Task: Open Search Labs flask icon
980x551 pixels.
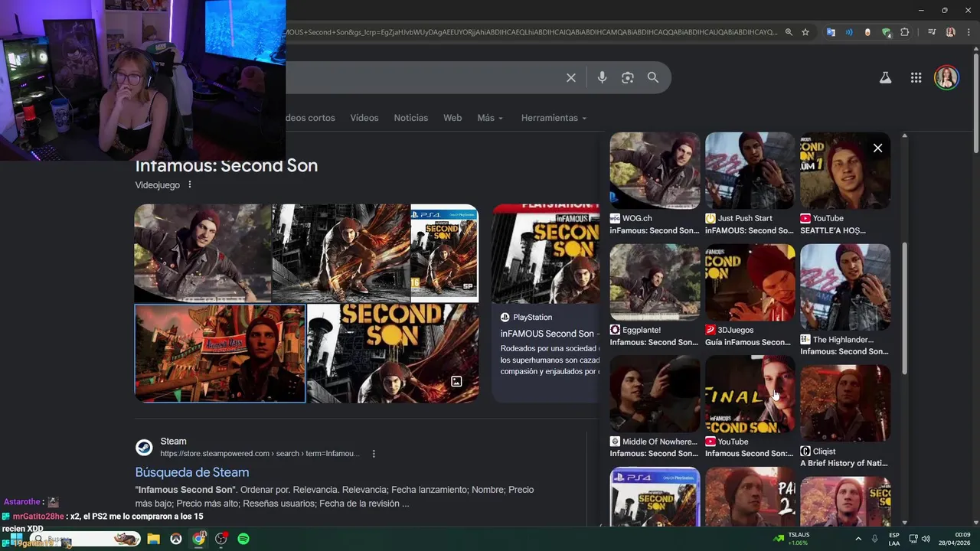Action: (886, 77)
